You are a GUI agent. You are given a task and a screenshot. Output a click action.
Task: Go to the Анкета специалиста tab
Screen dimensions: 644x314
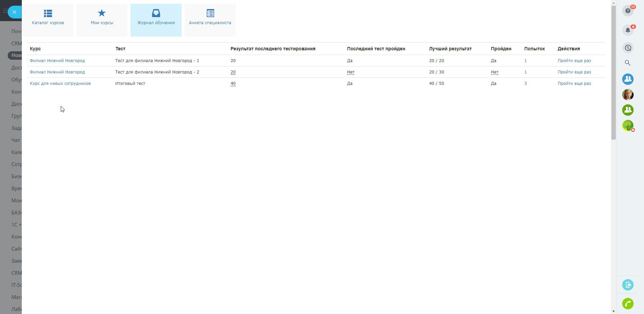[x=210, y=20]
